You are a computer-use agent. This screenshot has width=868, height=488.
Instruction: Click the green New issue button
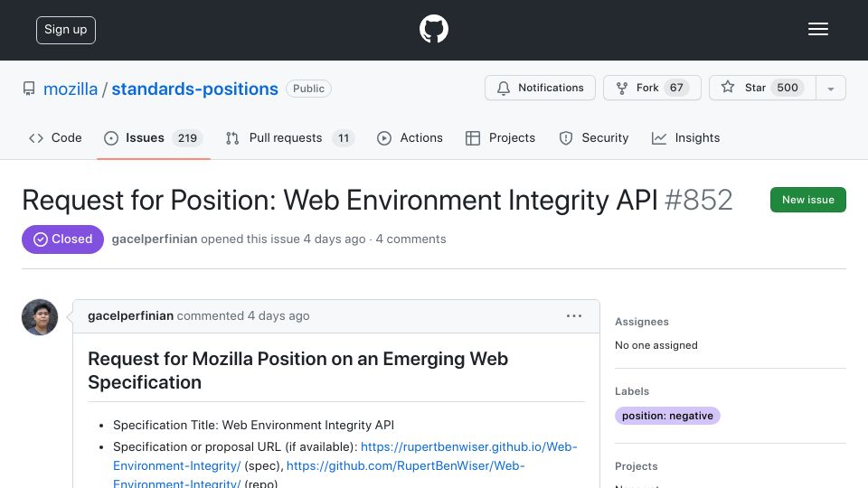[807, 200]
